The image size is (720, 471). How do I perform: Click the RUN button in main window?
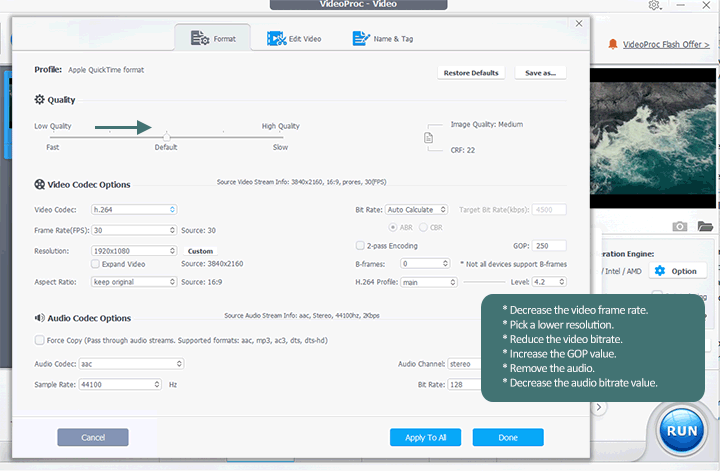tap(682, 431)
